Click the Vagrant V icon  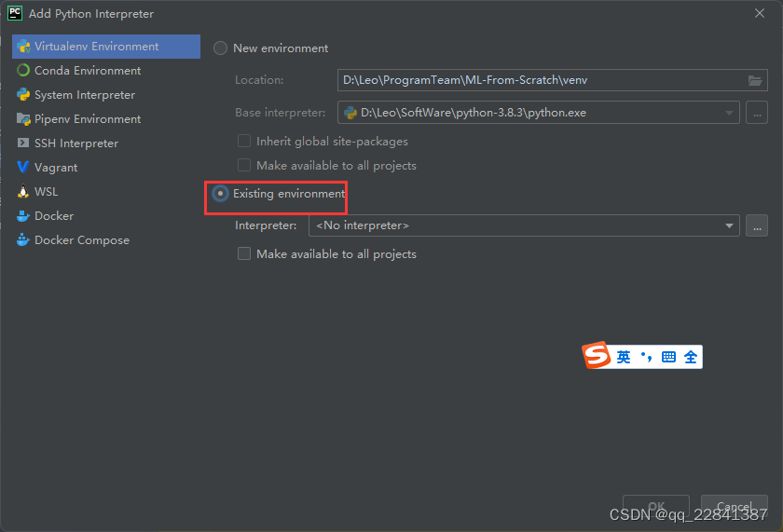(23, 167)
